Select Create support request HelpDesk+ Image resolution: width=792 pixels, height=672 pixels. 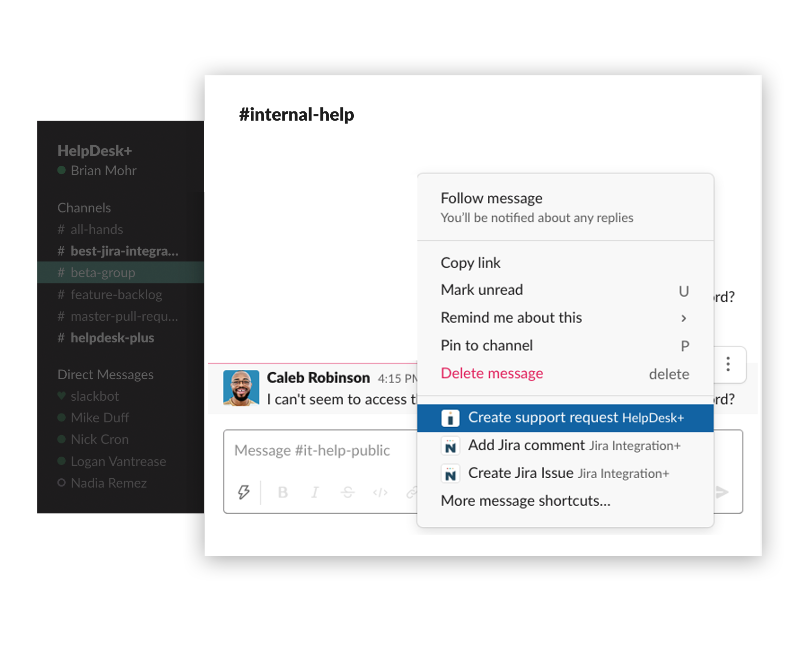coord(565,418)
